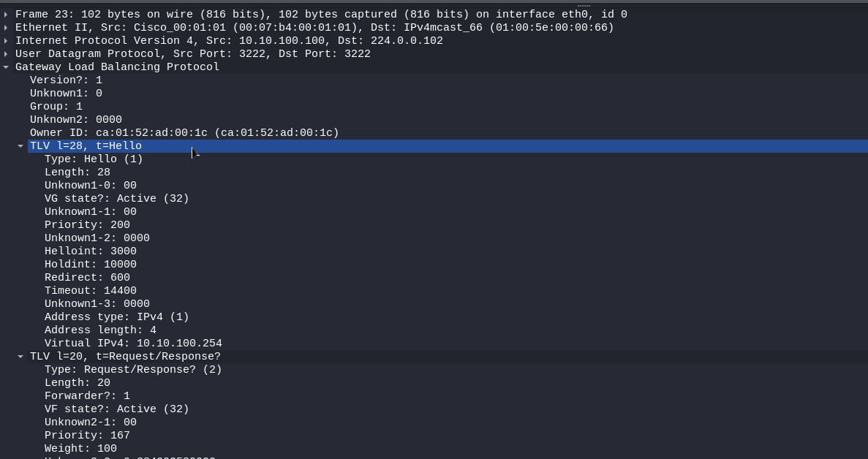
Task: Expand the Frame 23 tree row
Action: [7, 15]
